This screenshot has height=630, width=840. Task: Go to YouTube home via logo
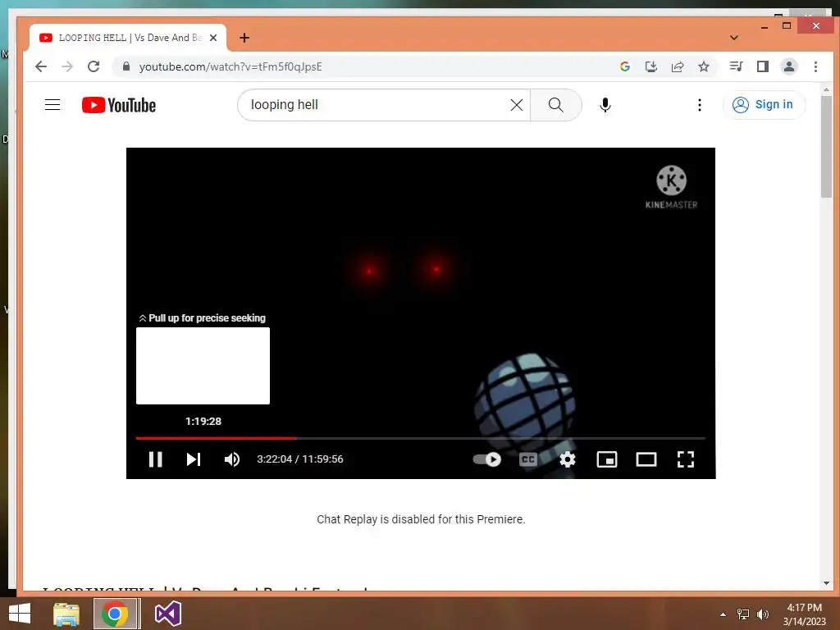pos(119,105)
